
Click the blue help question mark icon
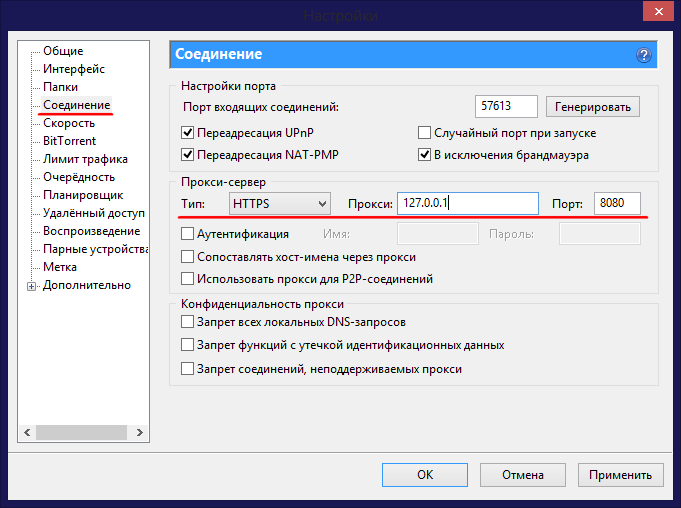(643, 55)
